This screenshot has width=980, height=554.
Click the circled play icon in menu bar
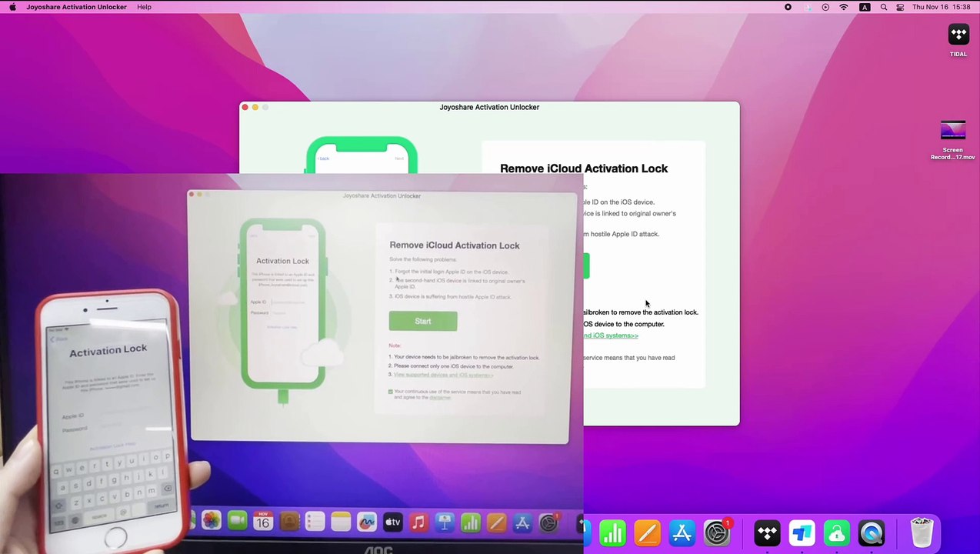pyautogui.click(x=825, y=7)
